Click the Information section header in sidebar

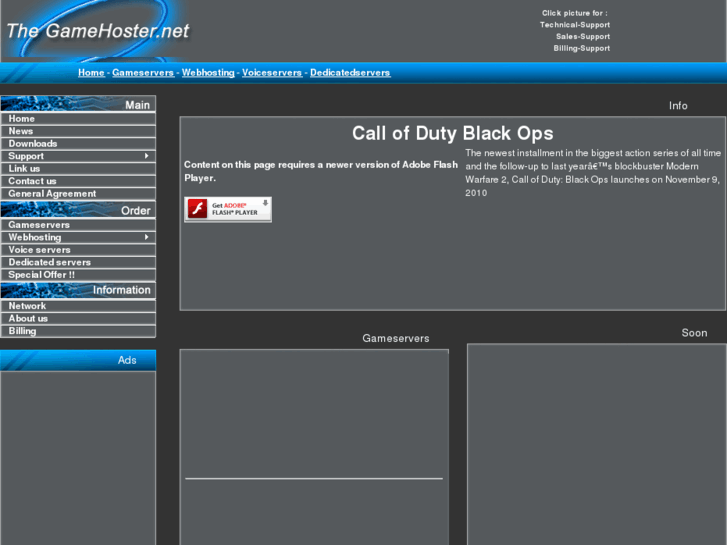[x=78, y=290]
